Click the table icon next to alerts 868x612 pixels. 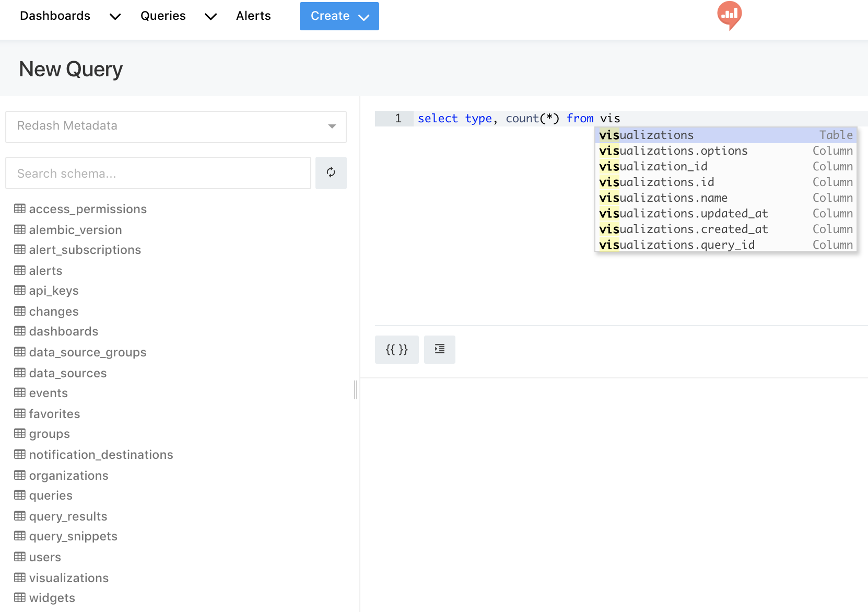click(20, 270)
